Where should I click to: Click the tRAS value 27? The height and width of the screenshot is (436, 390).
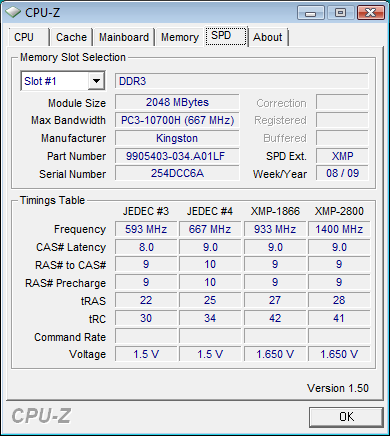point(275,300)
